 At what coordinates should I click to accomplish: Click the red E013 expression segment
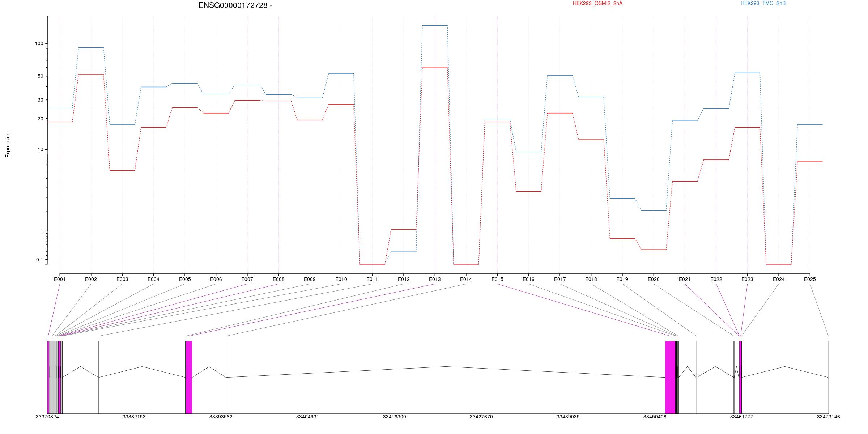tap(435, 68)
